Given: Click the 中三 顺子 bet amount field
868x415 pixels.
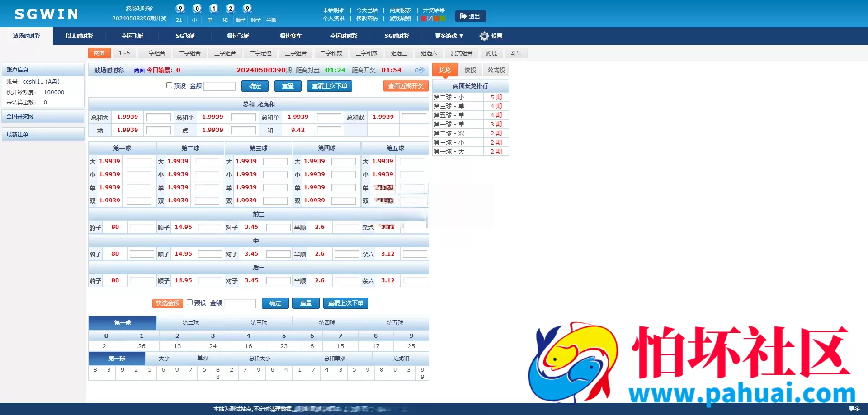Looking at the screenshot, I should click(x=210, y=254).
